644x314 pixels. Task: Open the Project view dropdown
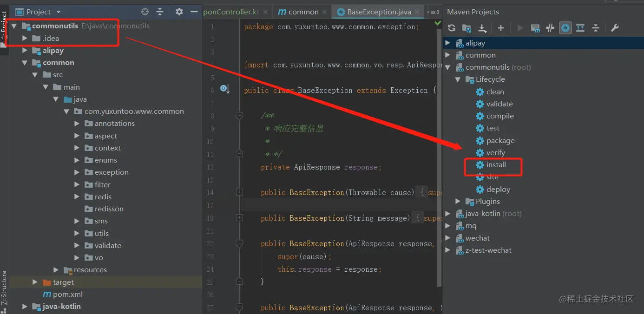(58, 12)
